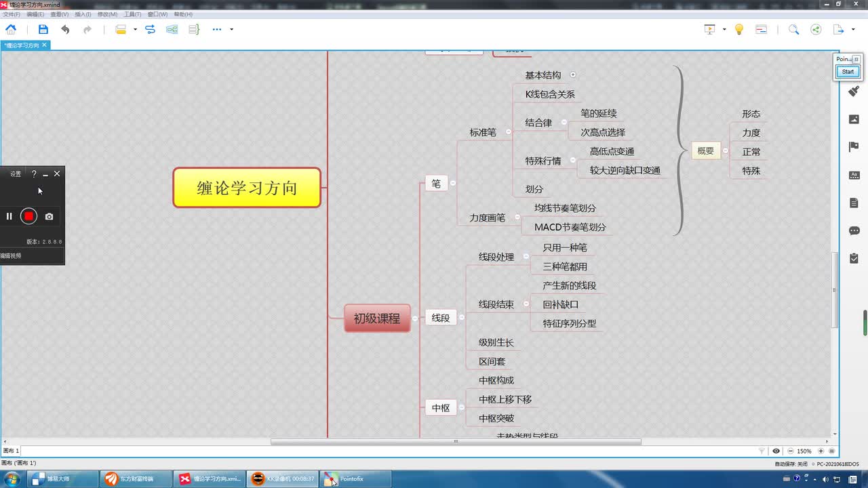Open search with the magnifier icon
The width and height of the screenshot is (868, 488).
click(793, 29)
